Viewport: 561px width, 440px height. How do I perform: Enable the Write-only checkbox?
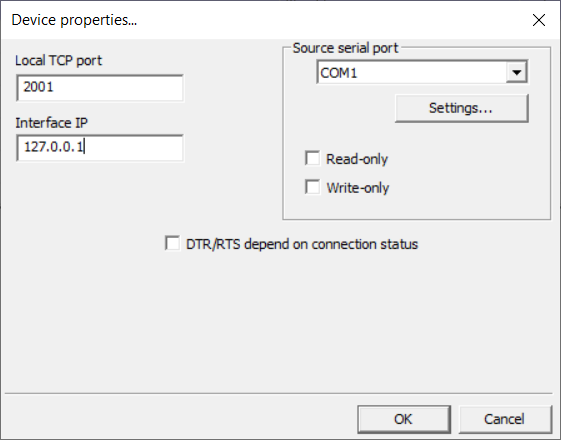(312, 187)
